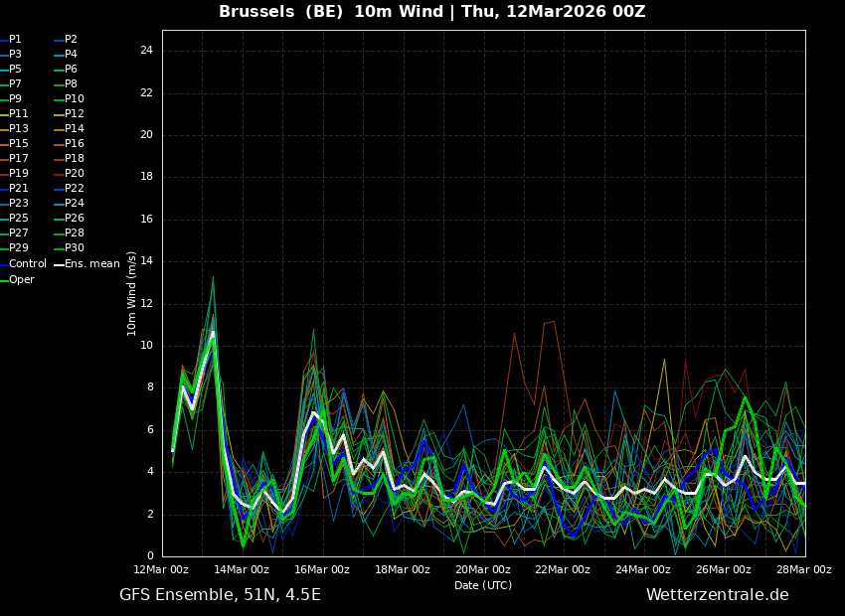Select the Ens. mean legend entry
The width and height of the screenshot is (845, 616).
91,264
